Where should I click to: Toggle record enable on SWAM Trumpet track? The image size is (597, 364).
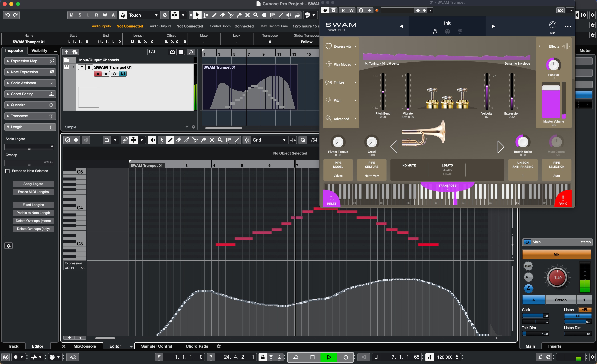click(98, 74)
